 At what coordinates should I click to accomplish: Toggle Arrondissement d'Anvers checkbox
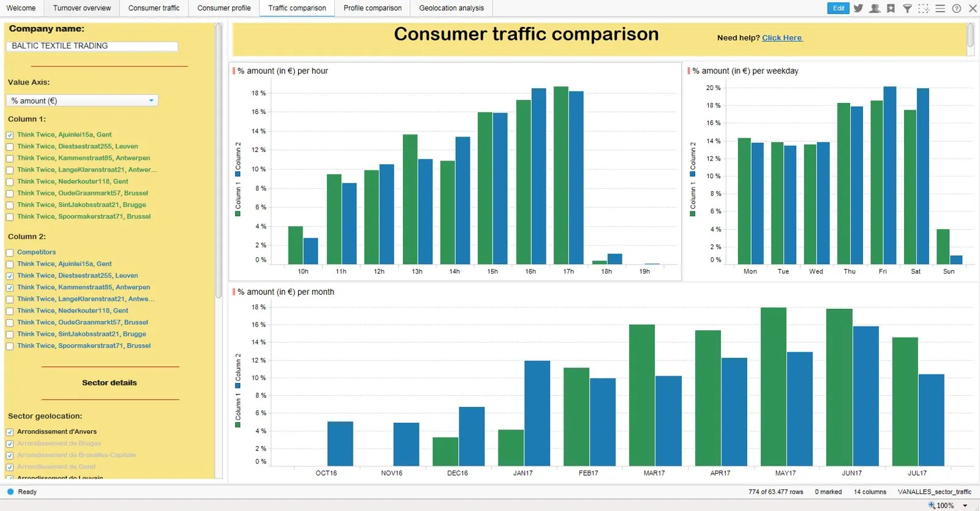[10, 432]
